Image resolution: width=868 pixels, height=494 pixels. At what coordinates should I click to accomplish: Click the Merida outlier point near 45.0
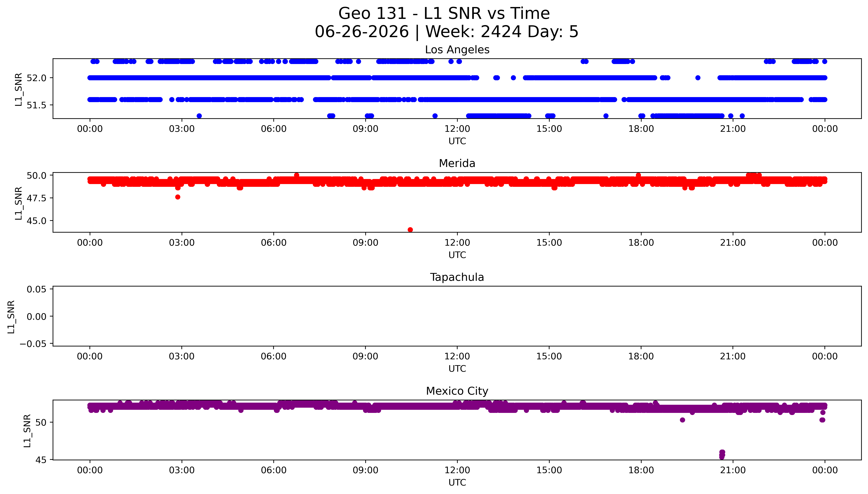410,230
